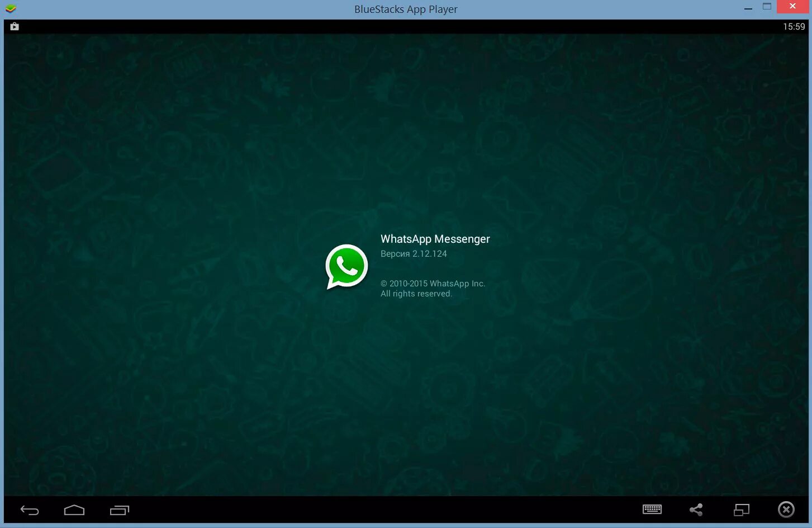Maximize the BlueStacks window
The width and height of the screenshot is (812, 528).
pos(767,7)
